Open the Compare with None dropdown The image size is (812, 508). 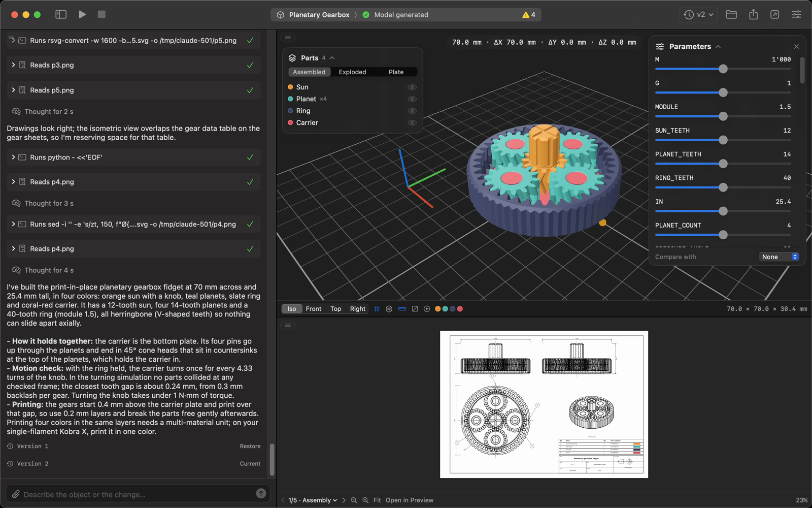coord(780,257)
